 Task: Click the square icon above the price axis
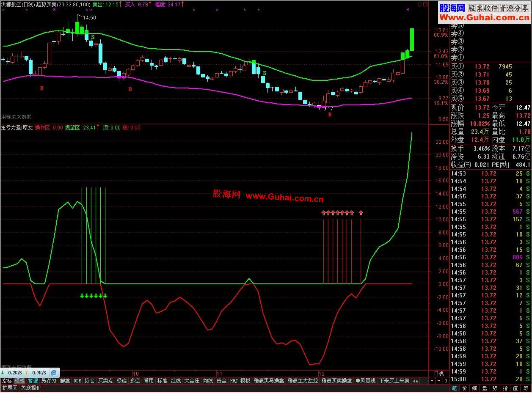point(425,5)
